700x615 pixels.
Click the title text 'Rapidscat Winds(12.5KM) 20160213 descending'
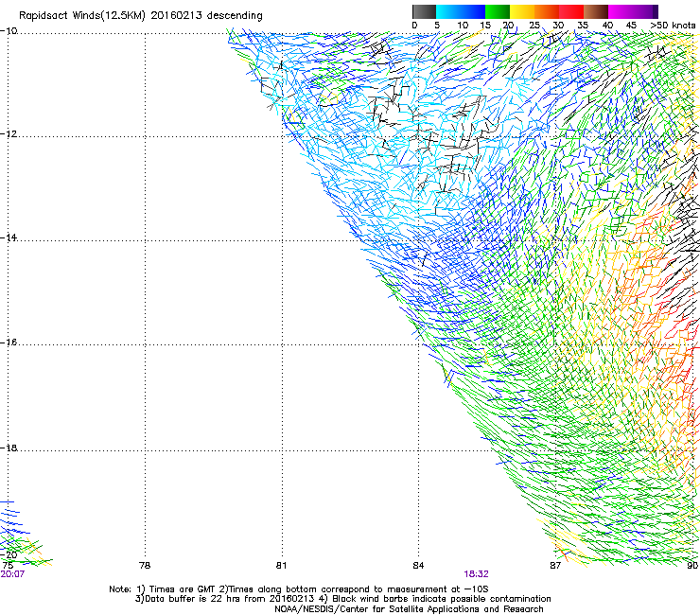141,16
